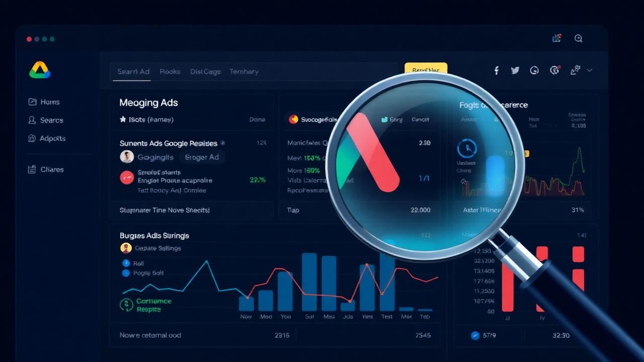Image resolution: width=644 pixels, height=362 pixels.
Task: Click info icon after Sunents Ads Google Pesilses
Action: (x=223, y=143)
